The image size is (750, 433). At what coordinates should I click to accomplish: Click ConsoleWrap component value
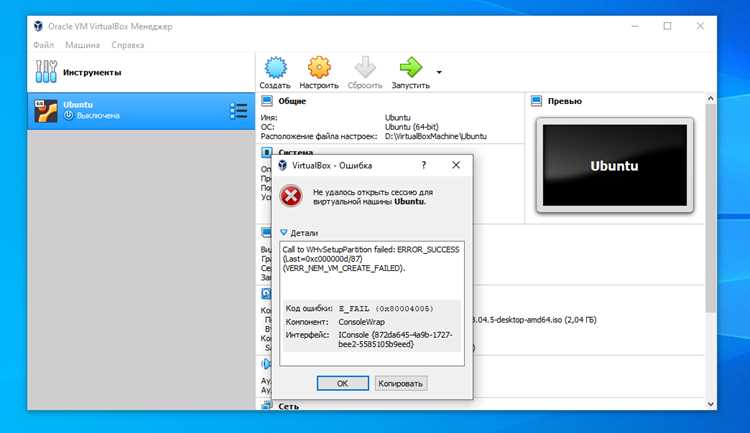coord(362,322)
